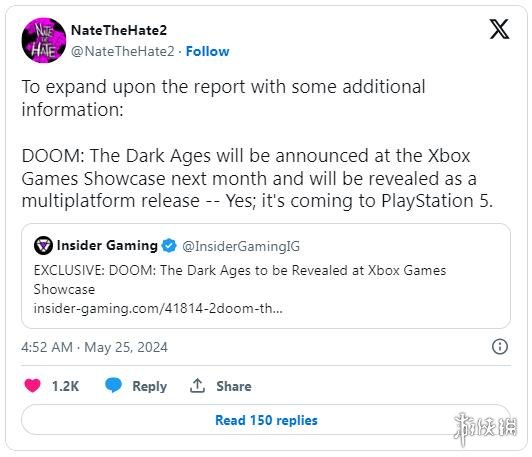The image size is (532, 457).
Task: Open the tweet info circle icon
Action: [500, 347]
